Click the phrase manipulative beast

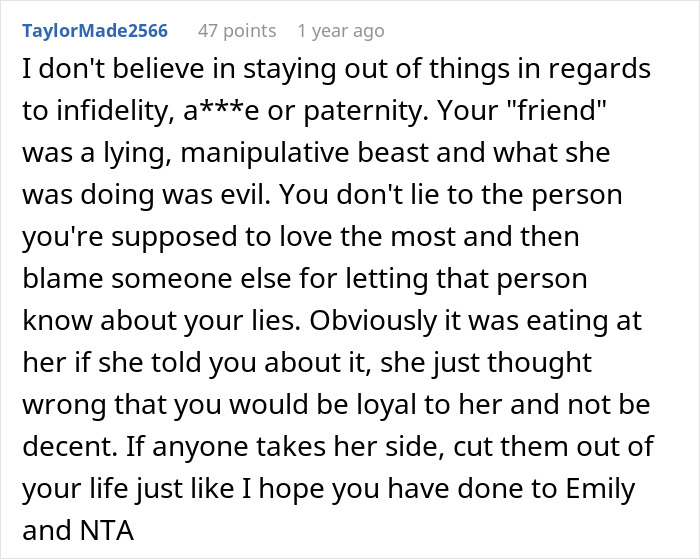pos(304,153)
